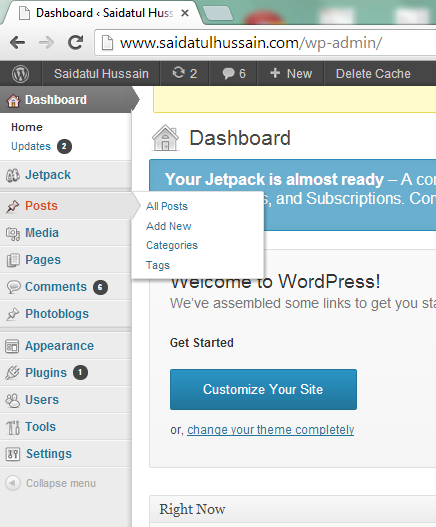
Task: Open the updates icon showing 2
Action: tap(185, 73)
